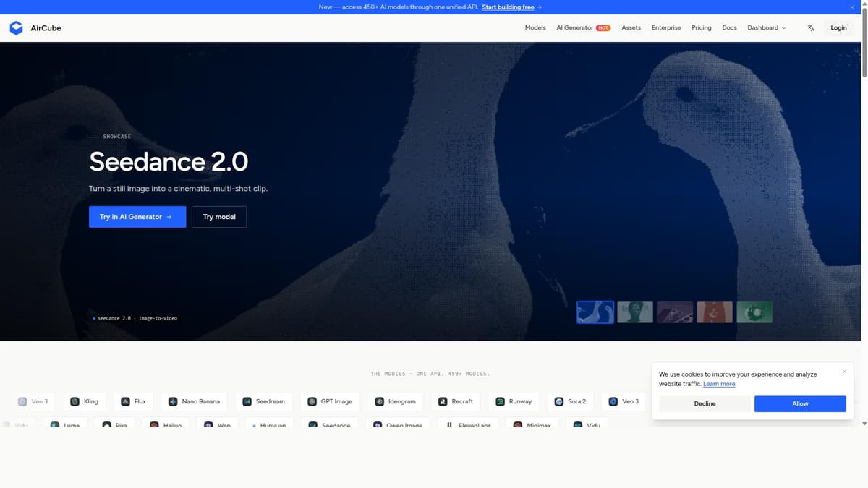Click the GPT Image model icon
This screenshot has width=868, height=488.
click(x=312, y=401)
